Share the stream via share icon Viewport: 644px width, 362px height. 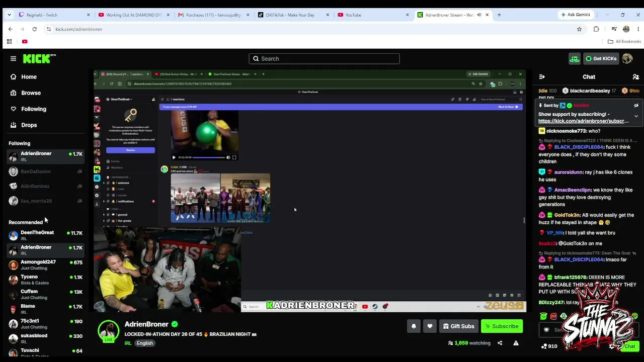pos(500,343)
